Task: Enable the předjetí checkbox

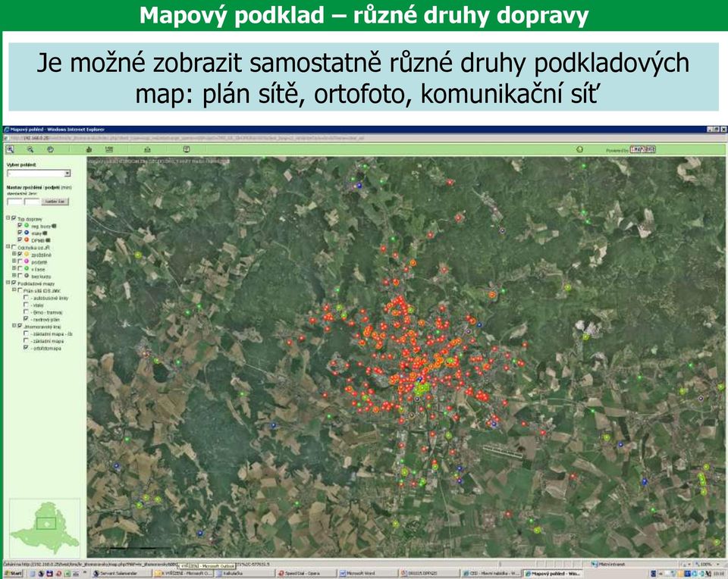Action: [20, 261]
